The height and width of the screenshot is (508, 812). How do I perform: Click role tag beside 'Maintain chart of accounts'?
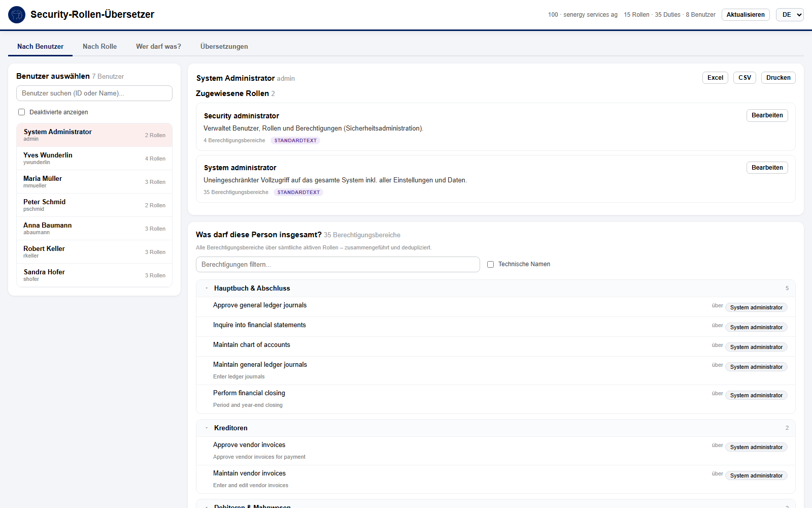click(x=756, y=347)
